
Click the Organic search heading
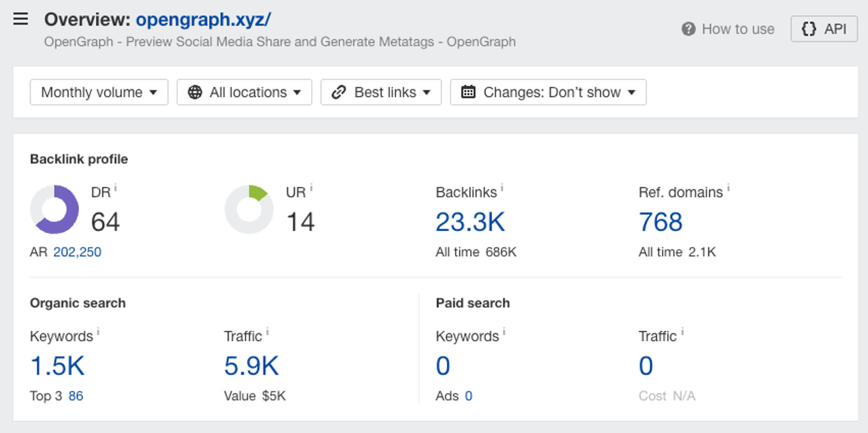tap(78, 303)
